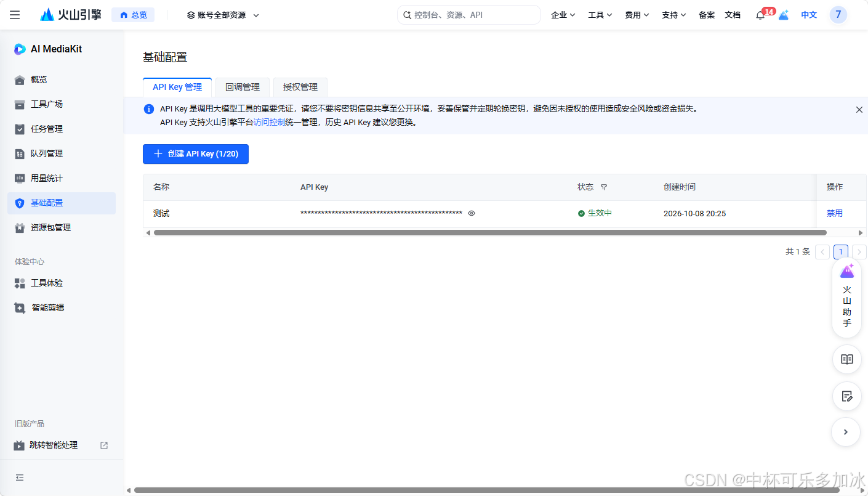Open the 费用 dropdown menu
The height and width of the screenshot is (496, 868).
tap(637, 15)
